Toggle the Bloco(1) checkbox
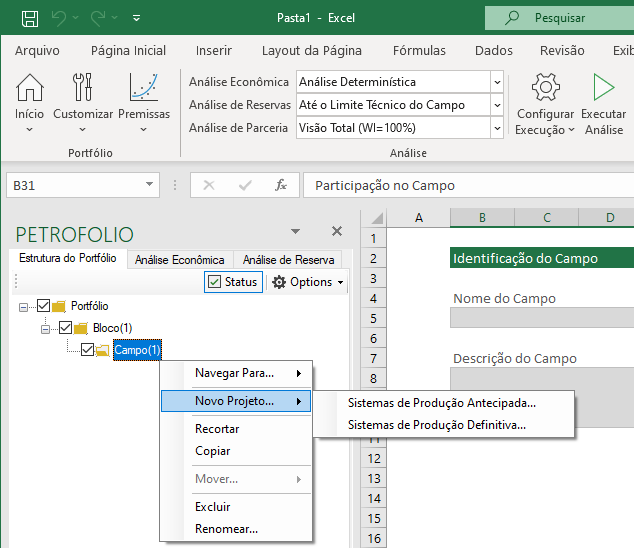Screen dimensions: 634x548 click(x=66, y=328)
